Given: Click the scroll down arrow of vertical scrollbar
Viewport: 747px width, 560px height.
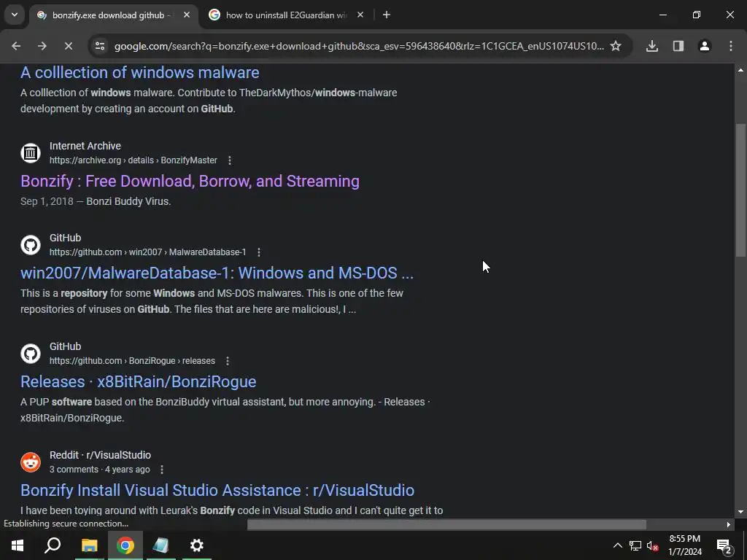Looking at the screenshot, I should point(740,511).
